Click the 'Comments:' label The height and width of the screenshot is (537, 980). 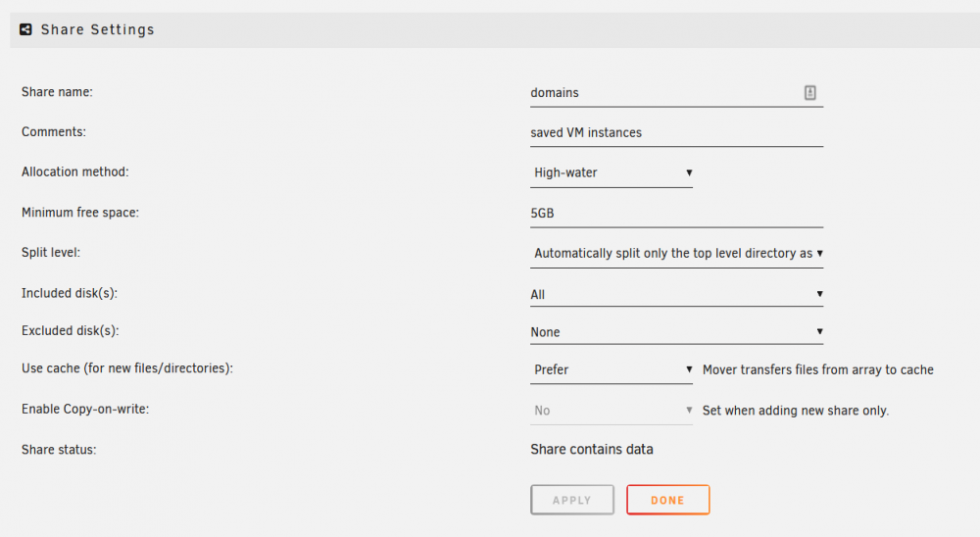(54, 132)
